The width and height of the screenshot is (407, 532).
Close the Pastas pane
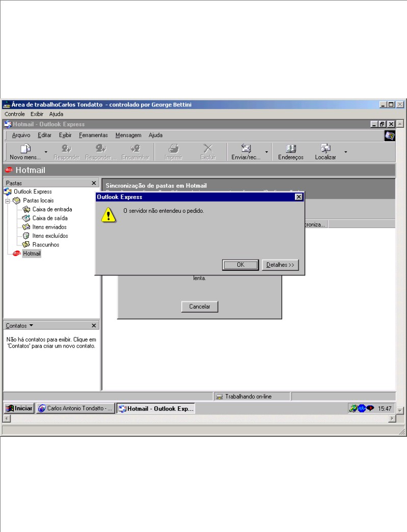(x=94, y=183)
